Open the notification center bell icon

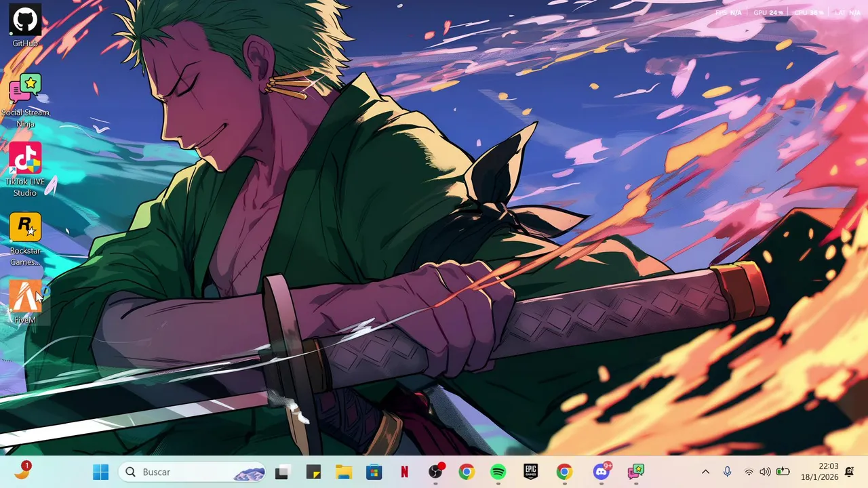click(850, 472)
